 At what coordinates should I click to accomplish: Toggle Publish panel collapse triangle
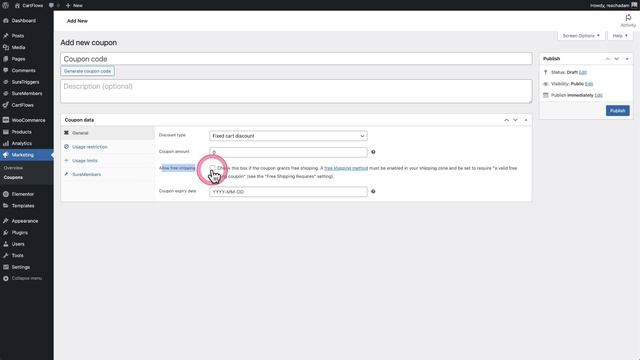(x=627, y=59)
